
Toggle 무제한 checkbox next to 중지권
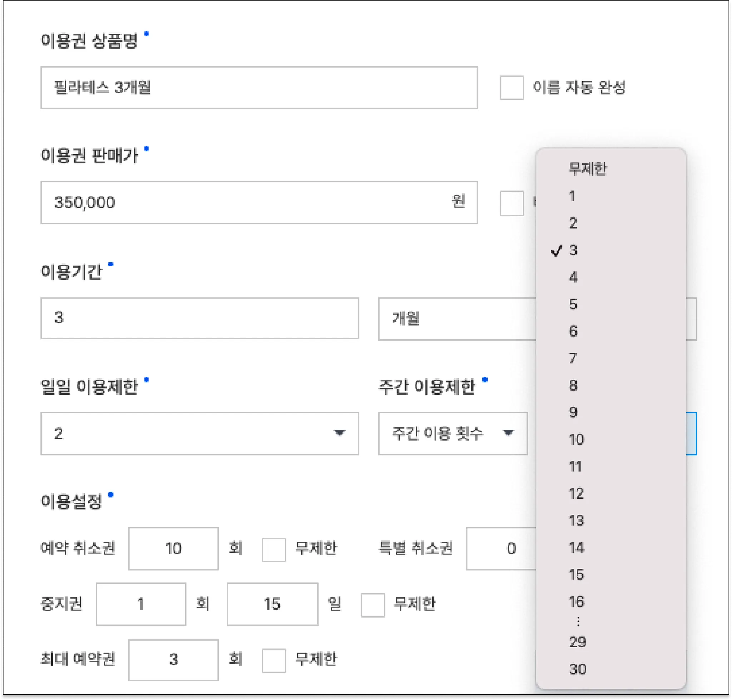[x=372, y=605]
